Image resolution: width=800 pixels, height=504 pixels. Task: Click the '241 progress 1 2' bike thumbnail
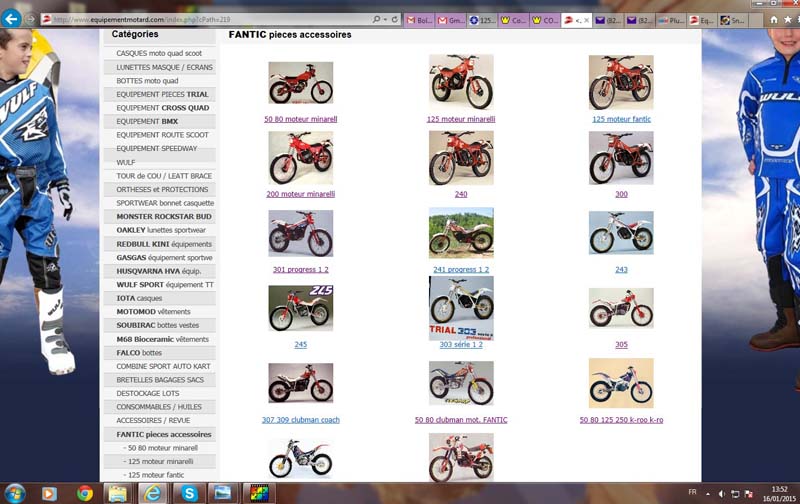461,233
